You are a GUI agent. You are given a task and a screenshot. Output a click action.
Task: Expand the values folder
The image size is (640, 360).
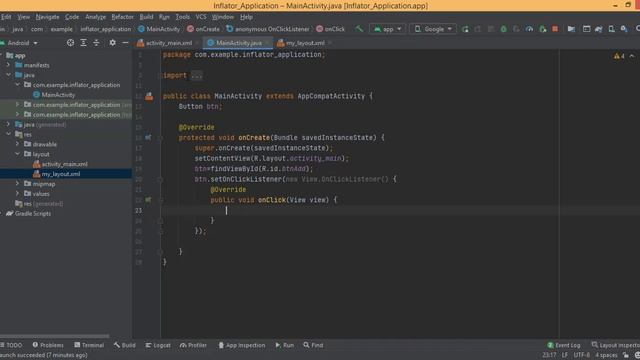click(17, 193)
